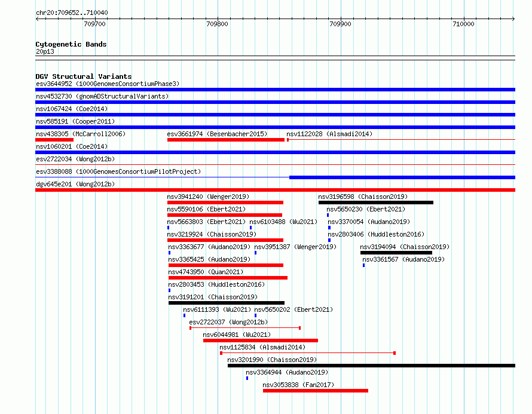The height and width of the screenshot is (414, 532).
Task: Click the 709800 ruler position label
Action: point(217,24)
